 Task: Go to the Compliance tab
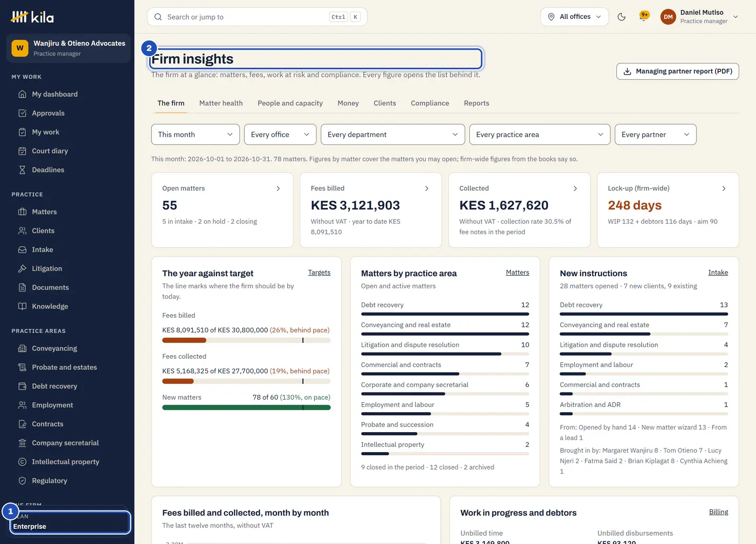(430, 103)
